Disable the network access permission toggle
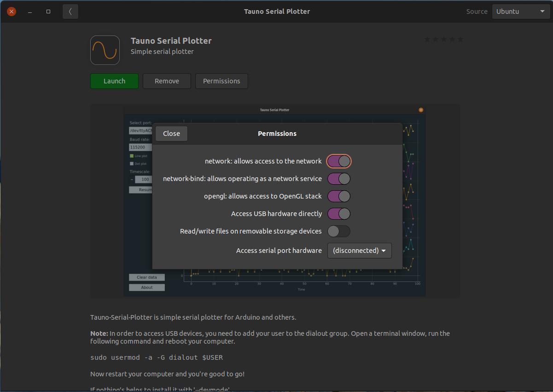Viewport: 553px width, 392px height. [x=339, y=161]
